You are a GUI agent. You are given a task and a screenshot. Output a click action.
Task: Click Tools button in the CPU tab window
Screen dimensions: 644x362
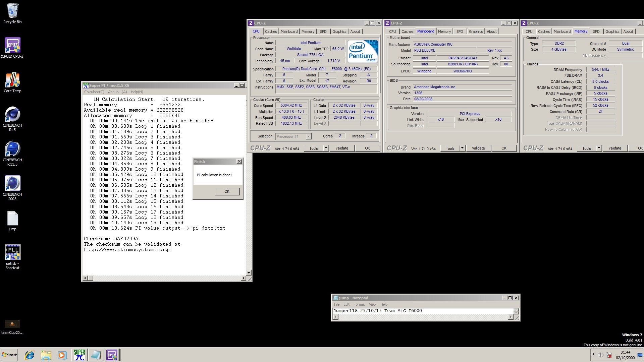(x=314, y=148)
